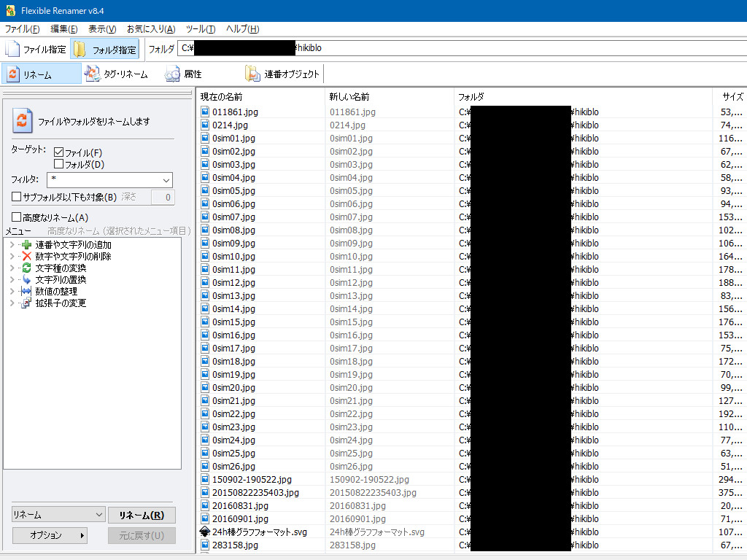Click new name cell 0sim05.jpg
Image resolution: width=747 pixels, height=560 pixels.
coord(351,190)
